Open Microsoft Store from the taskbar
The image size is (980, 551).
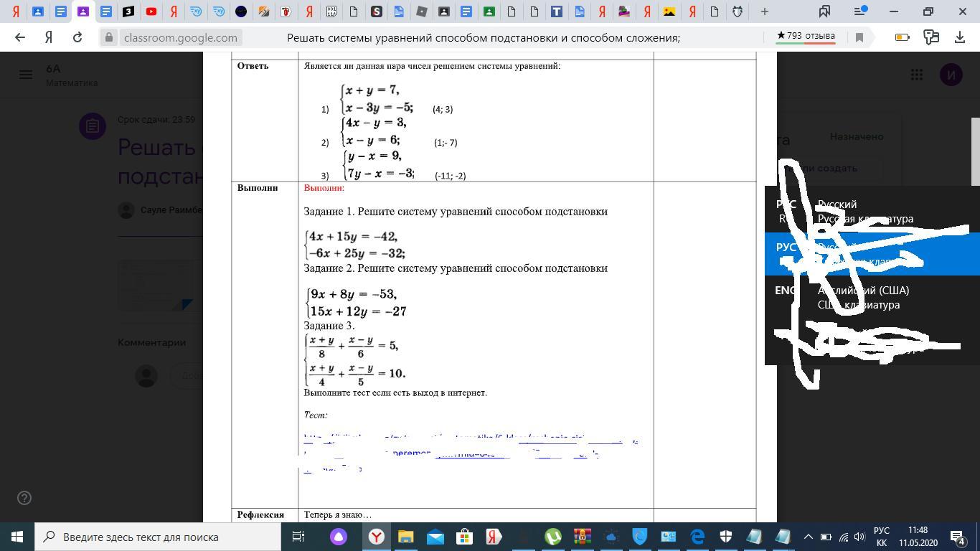coord(464,537)
